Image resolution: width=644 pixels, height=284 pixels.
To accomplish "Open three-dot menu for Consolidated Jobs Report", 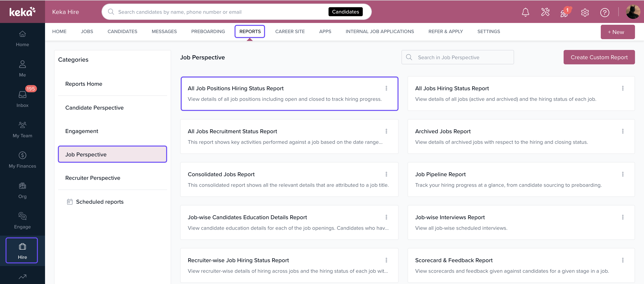I will [x=386, y=174].
